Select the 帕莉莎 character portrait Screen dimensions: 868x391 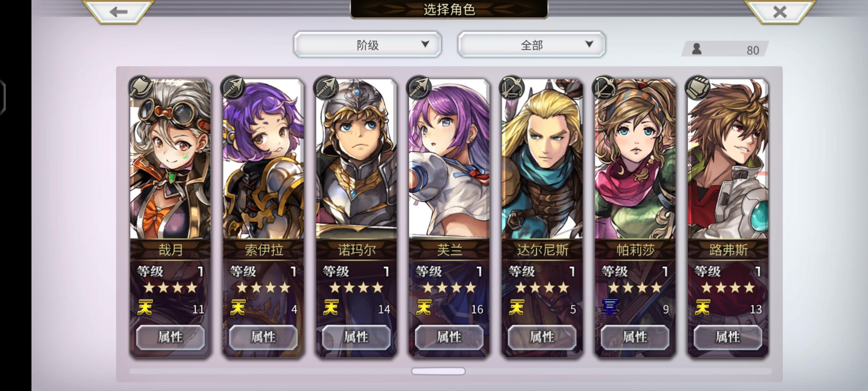(x=635, y=159)
